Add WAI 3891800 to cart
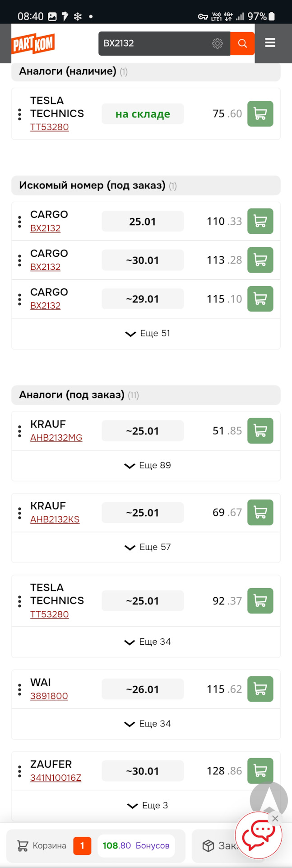Screen dimensions: 292x868 click(260, 689)
